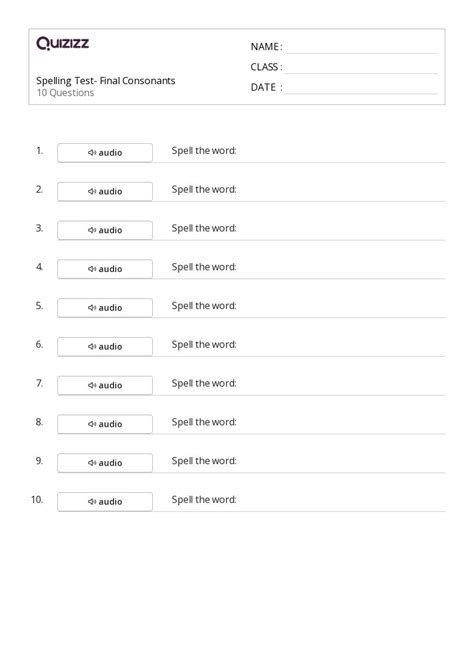Click the Quizizz logo

62,43
